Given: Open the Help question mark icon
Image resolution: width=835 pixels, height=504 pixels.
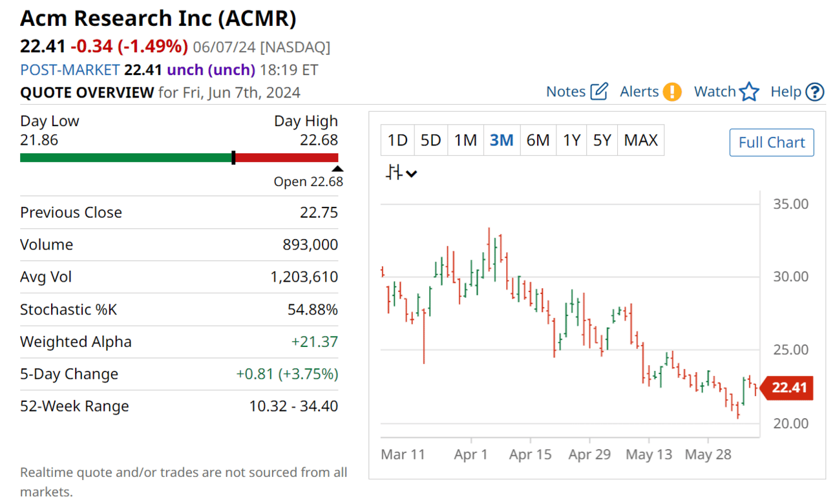Looking at the screenshot, I should 816,92.
